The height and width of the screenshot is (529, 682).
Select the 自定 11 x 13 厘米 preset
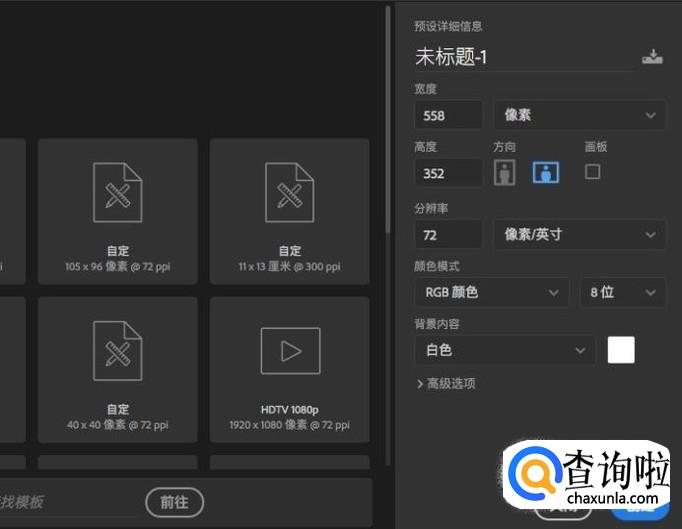click(290, 211)
